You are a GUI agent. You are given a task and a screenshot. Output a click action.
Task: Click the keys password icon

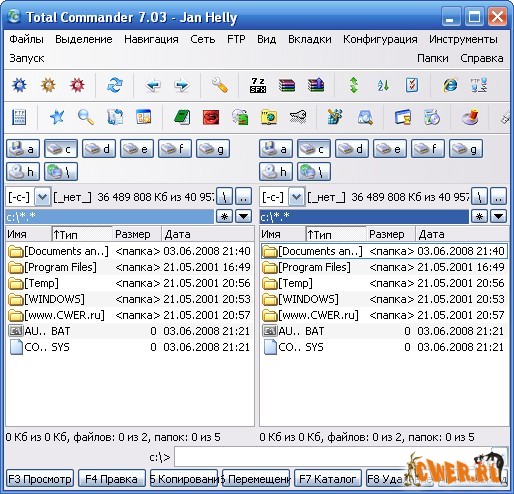click(298, 117)
